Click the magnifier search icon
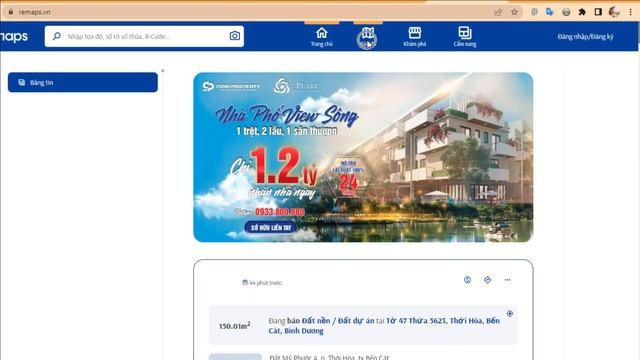The width and height of the screenshot is (640, 360). point(57,36)
